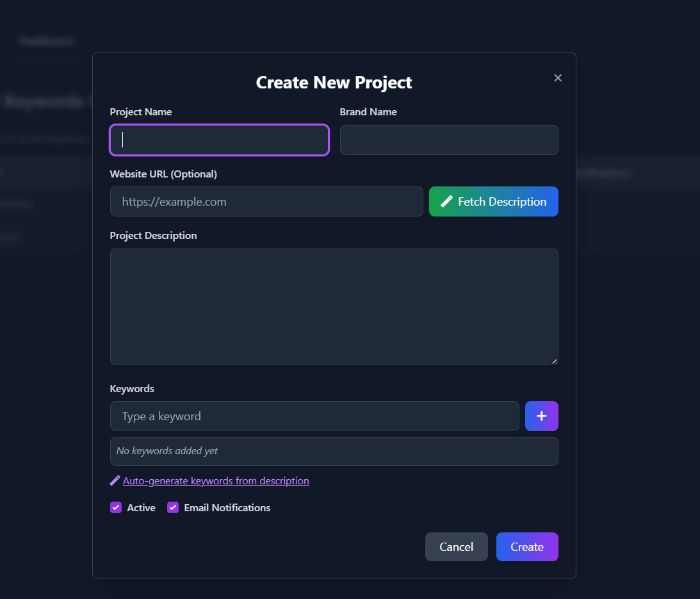Grab the description textarea resize handle
This screenshot has width=700, height=599.
(554, 361)
